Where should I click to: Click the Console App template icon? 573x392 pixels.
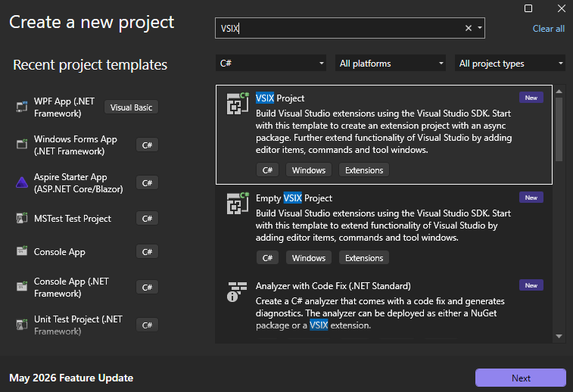tap(22, 251)
